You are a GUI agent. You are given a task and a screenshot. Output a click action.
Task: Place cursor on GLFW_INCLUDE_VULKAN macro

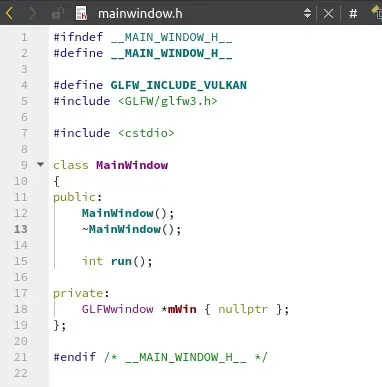(x=179, y=85)
